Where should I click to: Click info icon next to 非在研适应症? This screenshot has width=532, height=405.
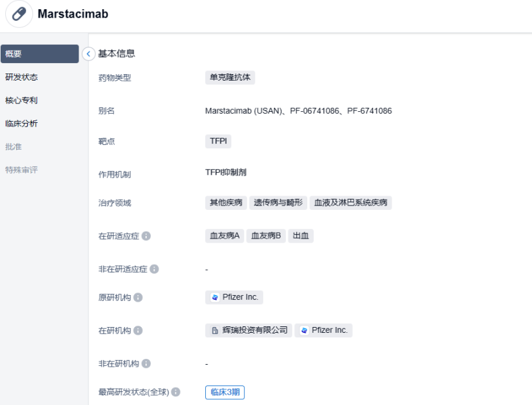(x=155, y=269)
